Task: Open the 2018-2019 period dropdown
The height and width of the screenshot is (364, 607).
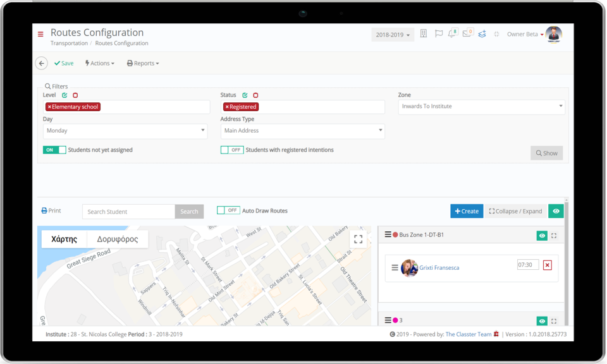Action: (393, 35)
